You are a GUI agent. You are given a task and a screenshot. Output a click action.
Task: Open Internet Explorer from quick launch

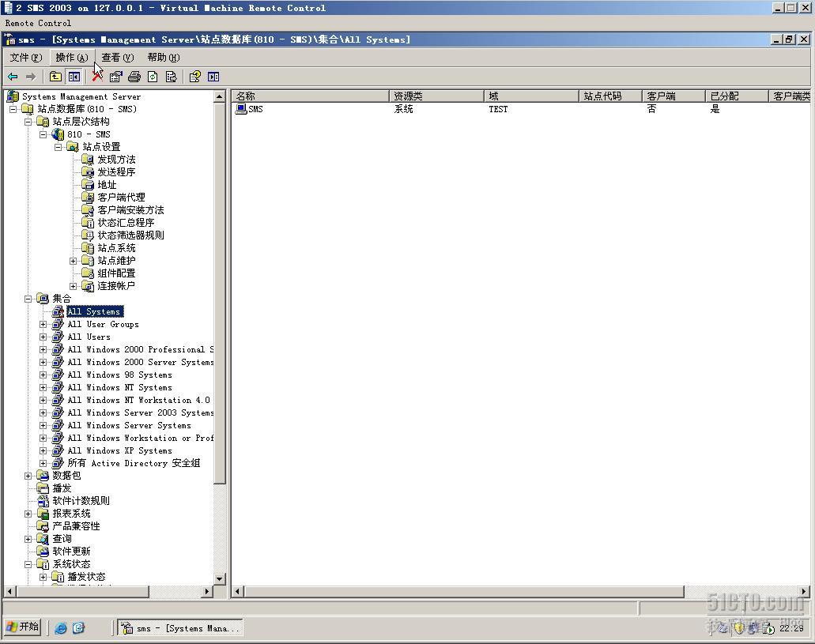61,628
